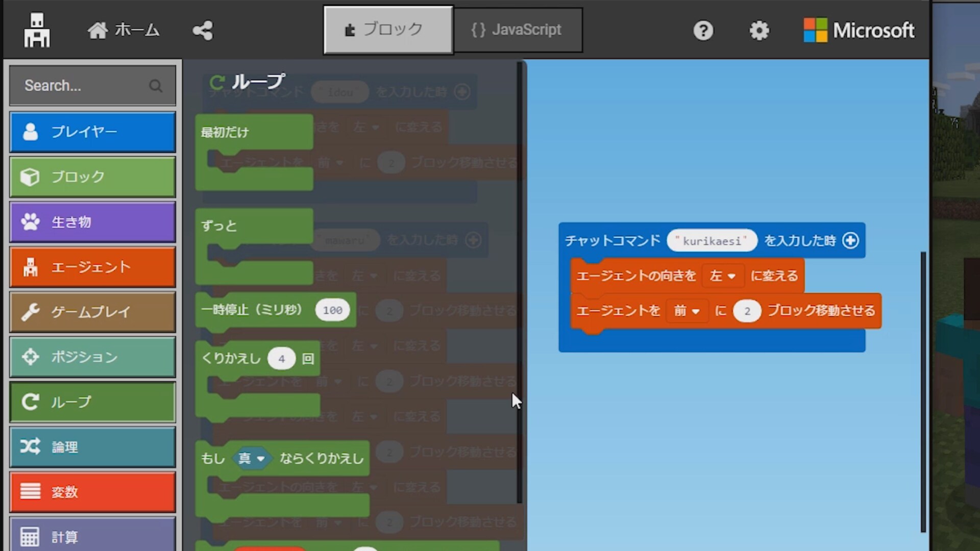Click the cube icon beside ブロック
Viewport: 980px width, 551px height.
click(30, 177)
